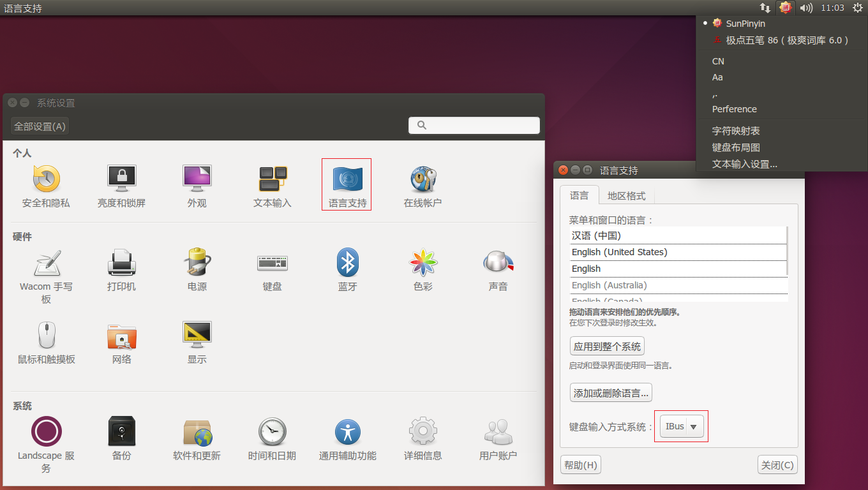Open Color (色彩) settings
This screenshot has width=868, height=490.
pyautogui.click(x=423, y=271)
